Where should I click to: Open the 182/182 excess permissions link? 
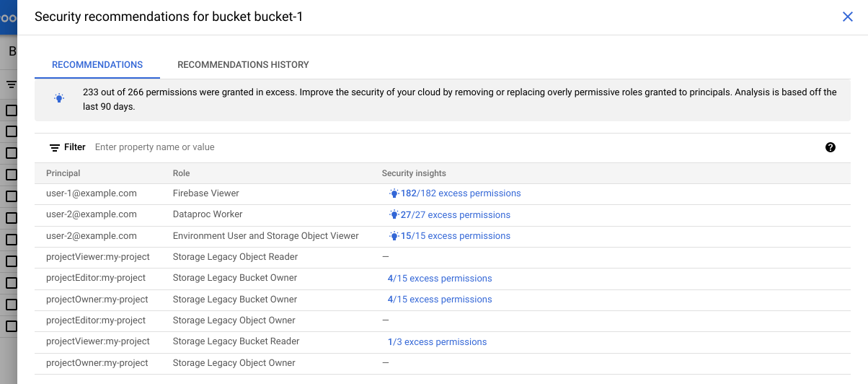tap(460, 193)
